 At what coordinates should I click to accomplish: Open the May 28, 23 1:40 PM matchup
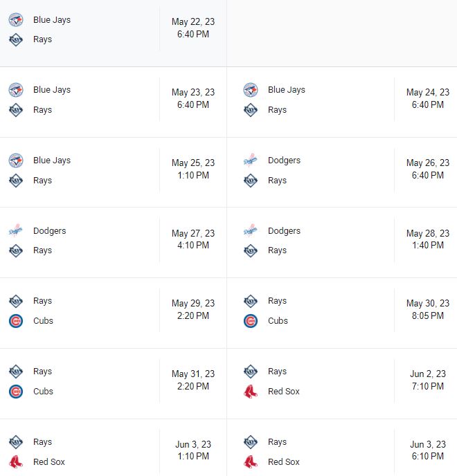[342, 243]
